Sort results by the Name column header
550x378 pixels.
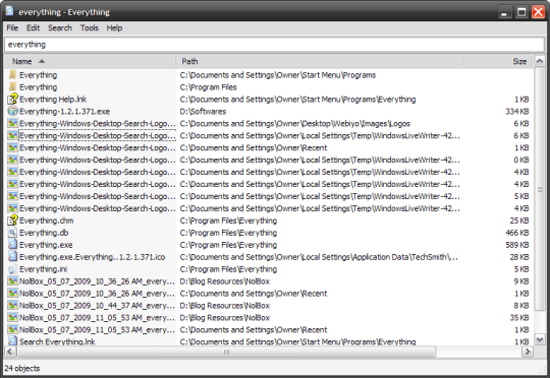pyautogui.click(x=90, y=61)
